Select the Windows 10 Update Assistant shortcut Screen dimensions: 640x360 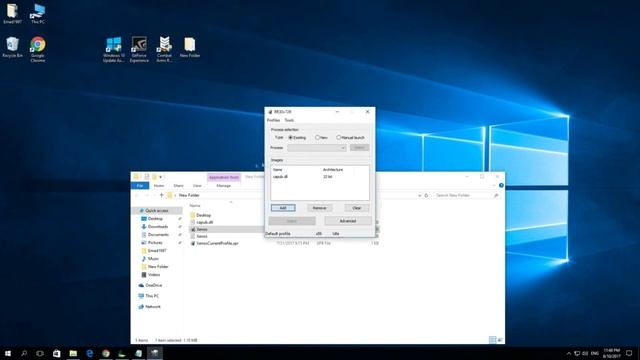coord(113,49)
